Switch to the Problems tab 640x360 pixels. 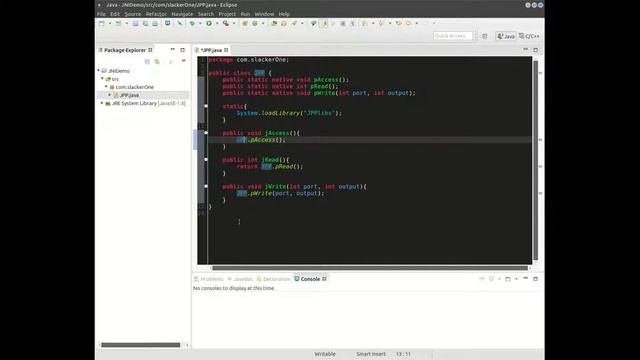pos(209,279)
